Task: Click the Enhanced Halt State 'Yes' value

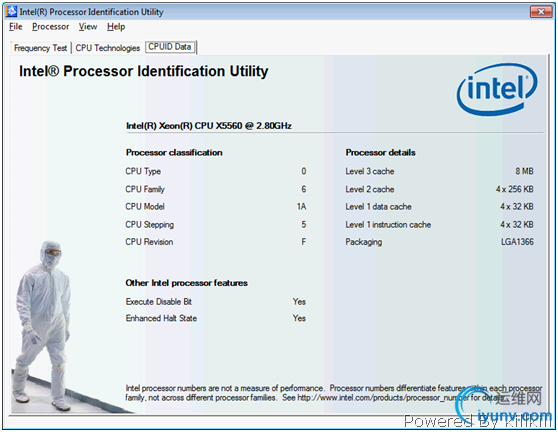Action: (299, 318)
